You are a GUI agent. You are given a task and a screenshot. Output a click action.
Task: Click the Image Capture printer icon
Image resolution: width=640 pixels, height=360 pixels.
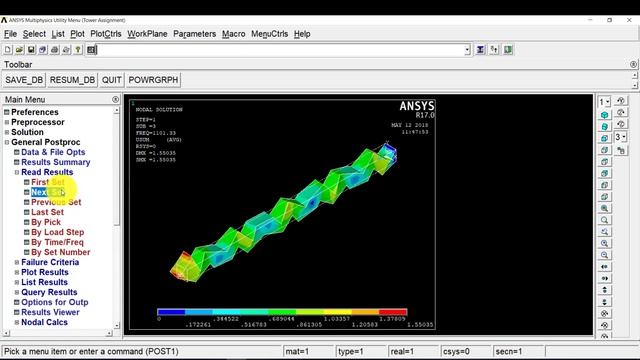[x=54, y=50]
